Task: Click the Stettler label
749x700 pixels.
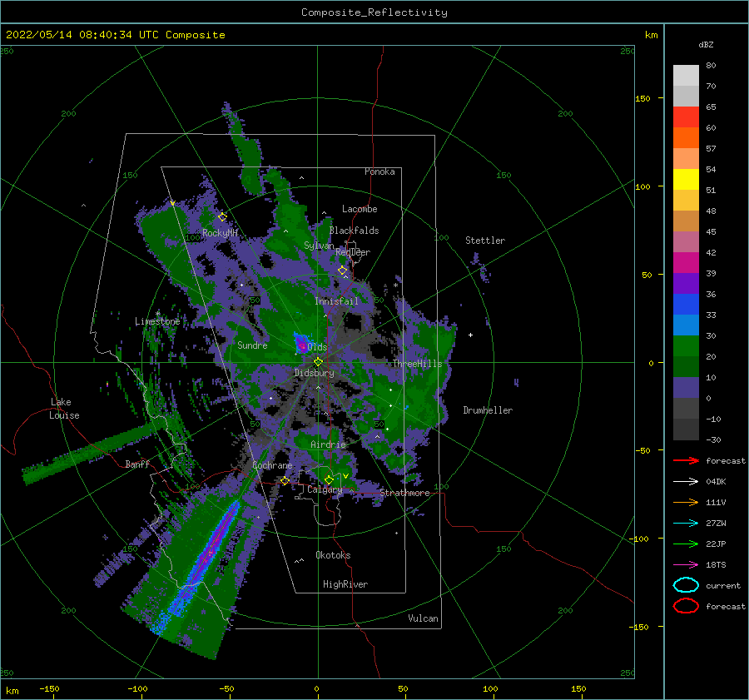Action: [x=485, y=241]
